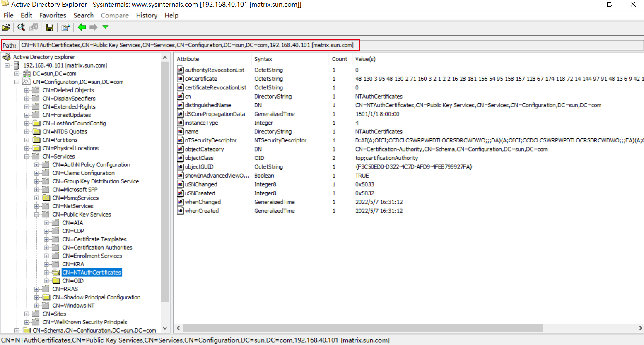Viewport: 644px width, 345px height.
Task: Click the green Back arrow
Action: (x=82, y=27)
